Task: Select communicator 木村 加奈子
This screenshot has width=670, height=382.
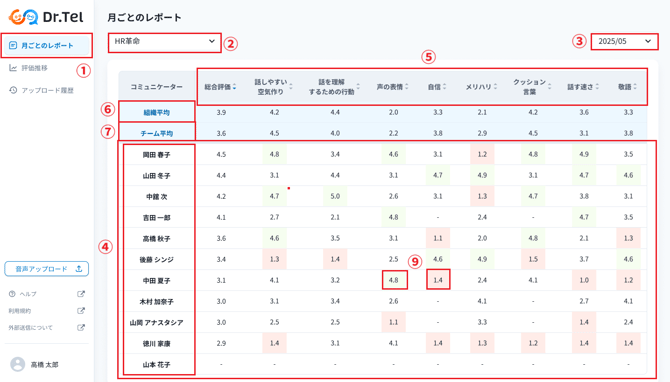Action: tap(156, 302)
